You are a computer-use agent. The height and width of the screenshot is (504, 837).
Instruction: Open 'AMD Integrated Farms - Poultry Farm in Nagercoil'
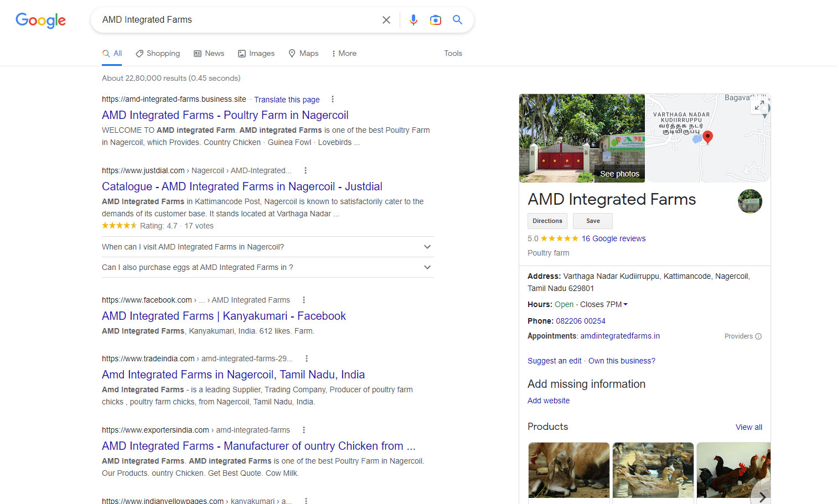tap(225, 115)
